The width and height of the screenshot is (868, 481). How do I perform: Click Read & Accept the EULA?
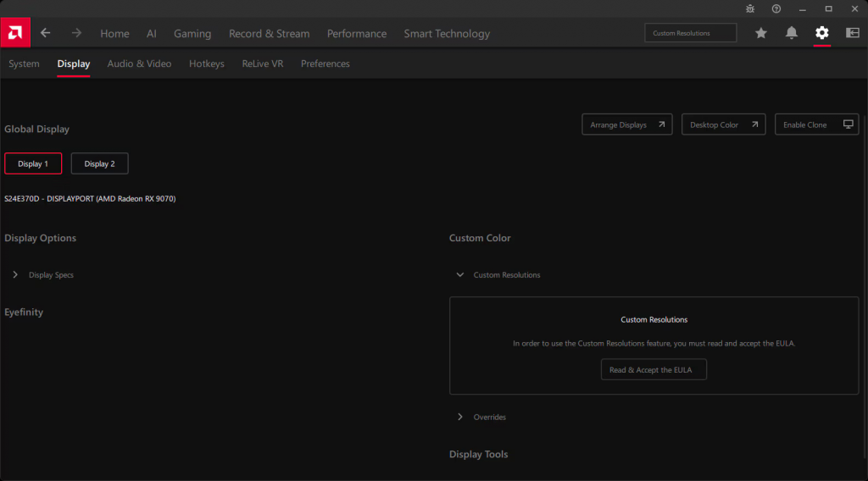coord(653,370)
